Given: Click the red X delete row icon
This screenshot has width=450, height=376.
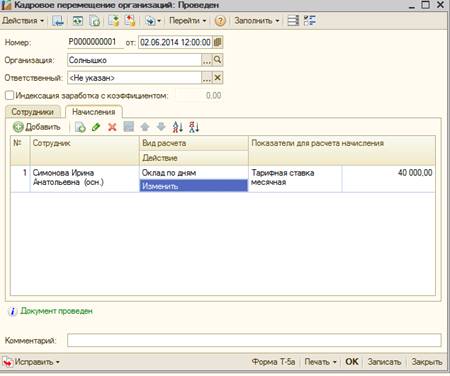Looking at the screenshot, I should coord(112,127).
